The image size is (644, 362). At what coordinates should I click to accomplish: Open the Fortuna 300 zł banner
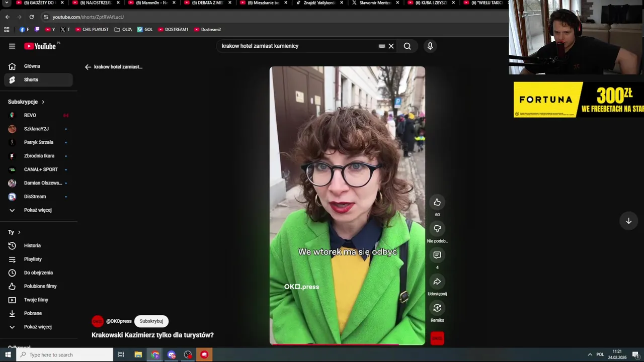[x=579, y=100]
